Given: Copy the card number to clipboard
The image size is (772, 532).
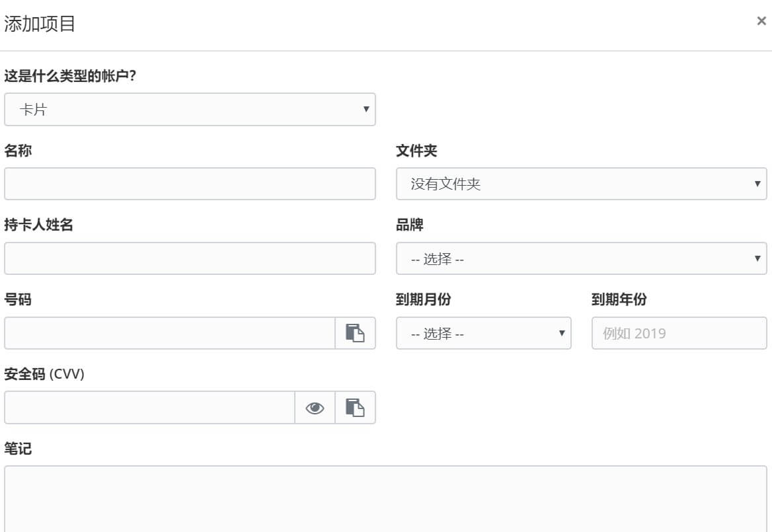Looking at the screenshot, I should coord(355,333).
